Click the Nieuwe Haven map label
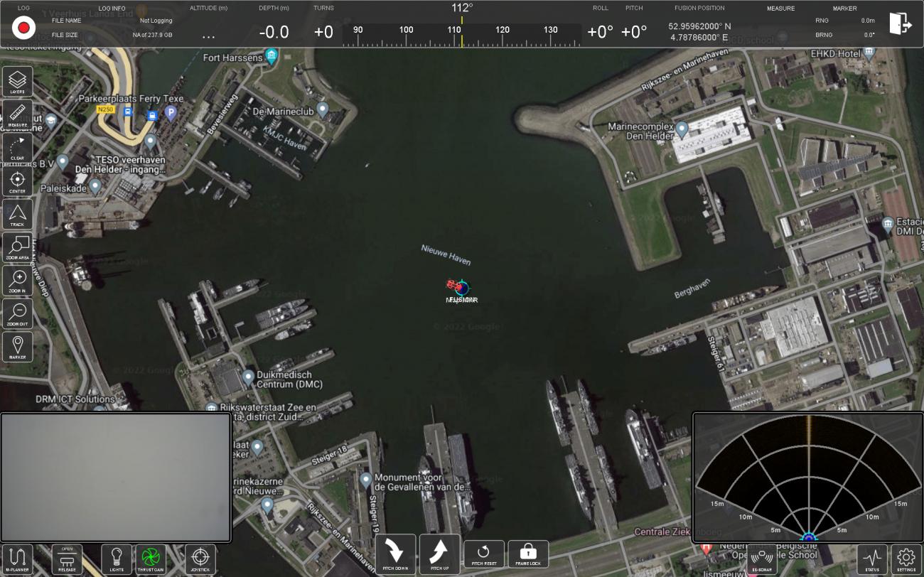This screenshot has height=577, width=924. click(x=446, y=254)
